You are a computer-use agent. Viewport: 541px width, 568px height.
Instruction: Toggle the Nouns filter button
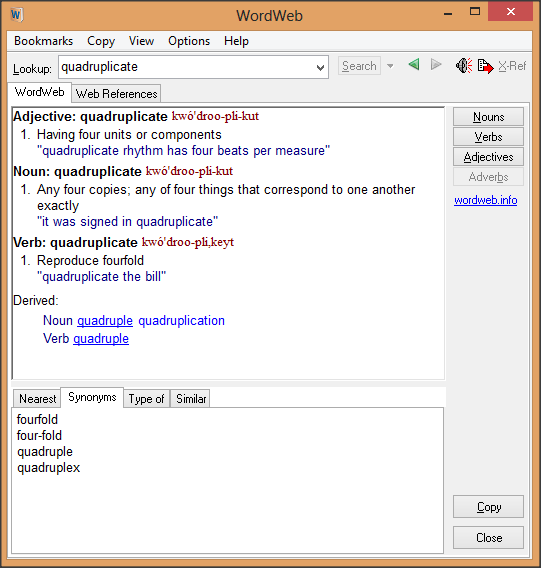pyautogui.click(x=488, y=117)
